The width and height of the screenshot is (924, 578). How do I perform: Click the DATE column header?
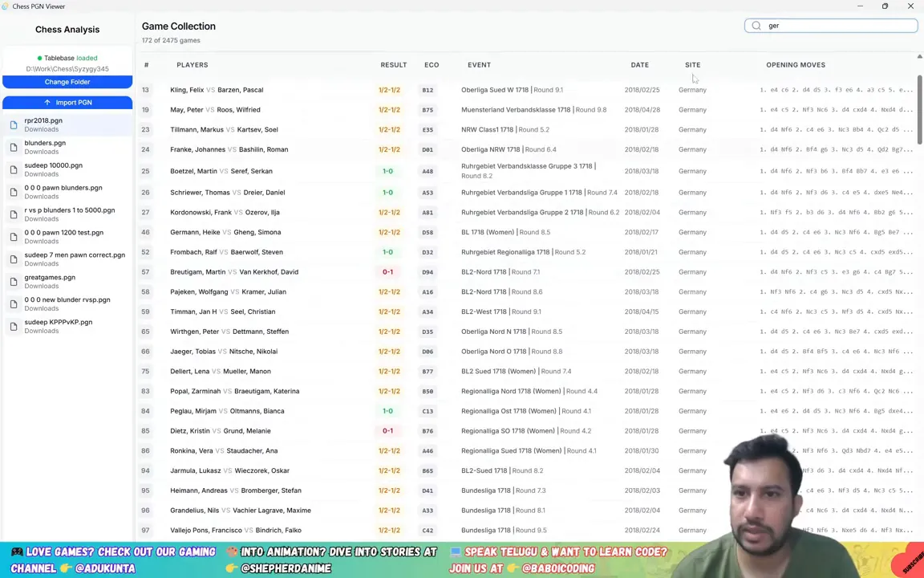639,65
